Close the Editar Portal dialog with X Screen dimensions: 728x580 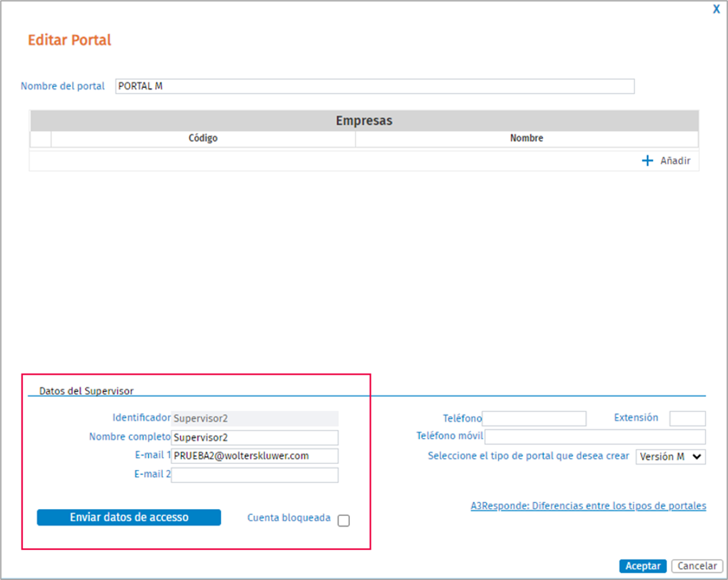716,9
